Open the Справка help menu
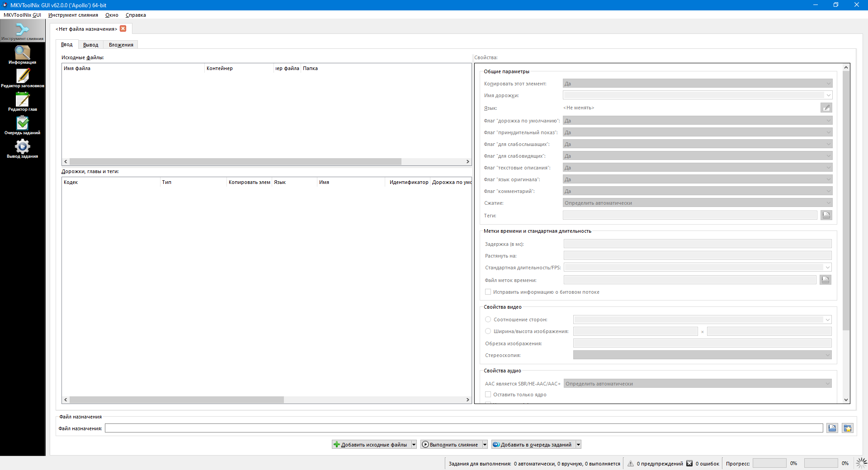Screen dimensions: 868x470 click(x=136, y=15)
